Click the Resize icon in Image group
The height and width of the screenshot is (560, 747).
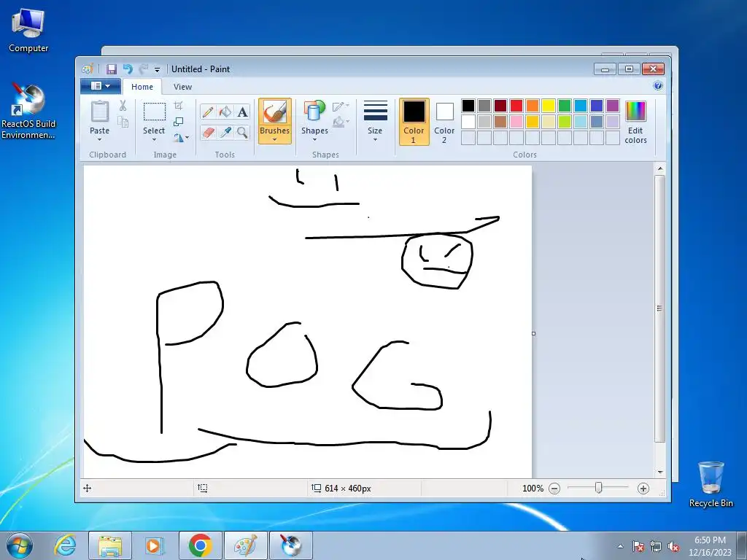[178, 122]
